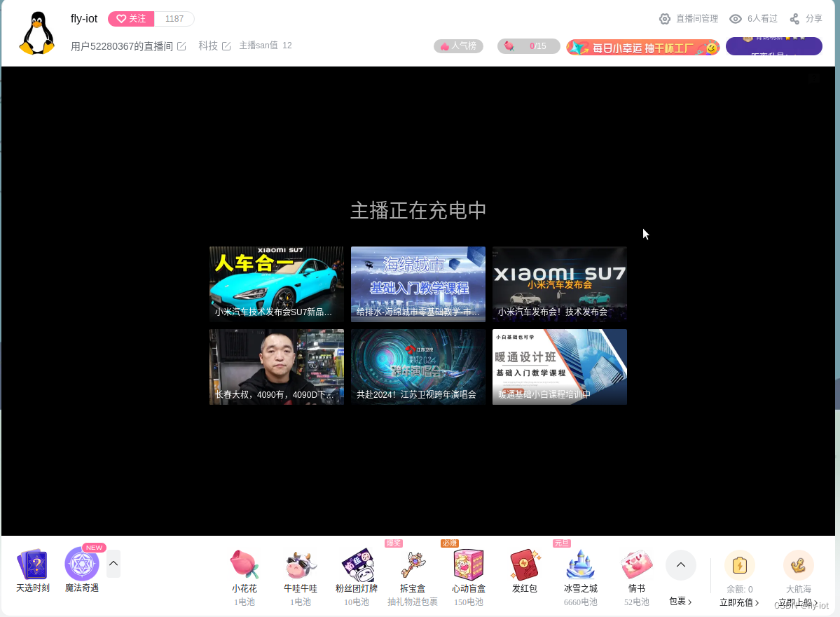
Task: Select the 小花花 gift
Action: pos(245,578)
